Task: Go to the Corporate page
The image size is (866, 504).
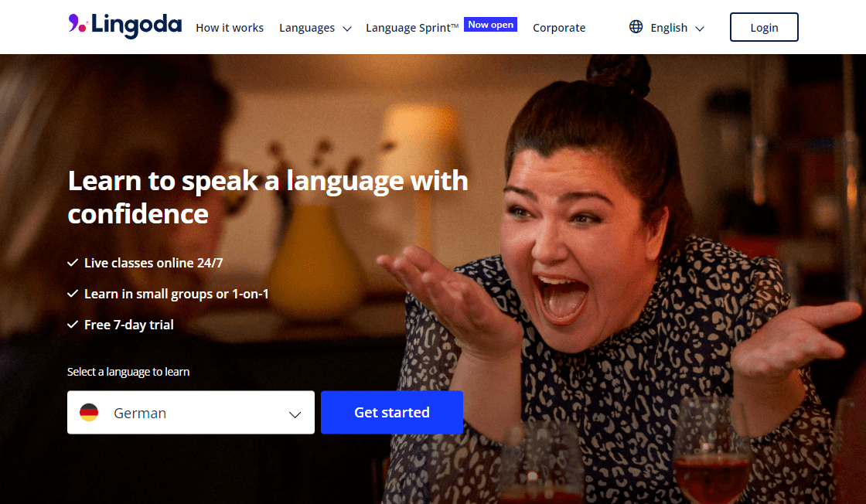Action: click(x=559, y=28)
